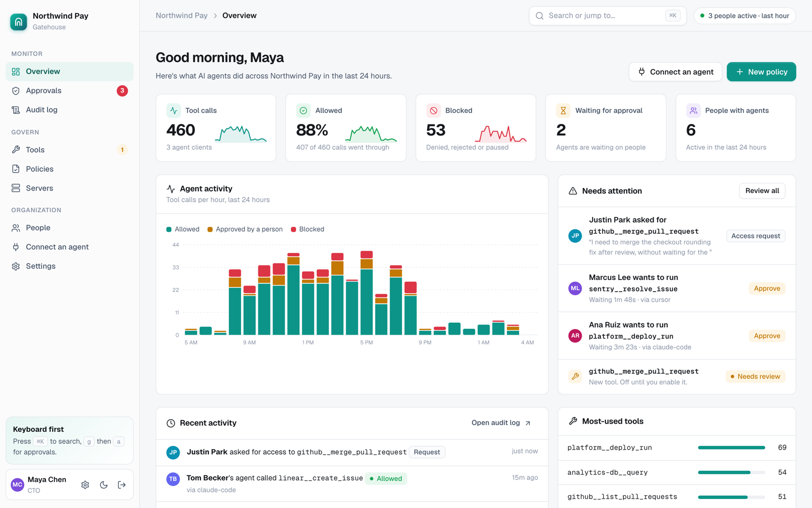
Task: Open Settings in the sidebar
Action: 70,266
